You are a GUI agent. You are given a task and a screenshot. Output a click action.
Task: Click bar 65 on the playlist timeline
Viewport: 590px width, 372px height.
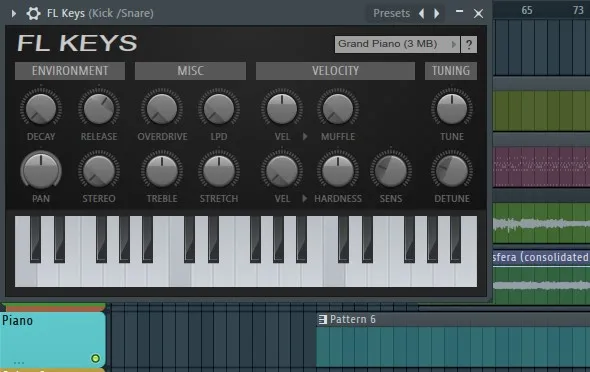527,10
